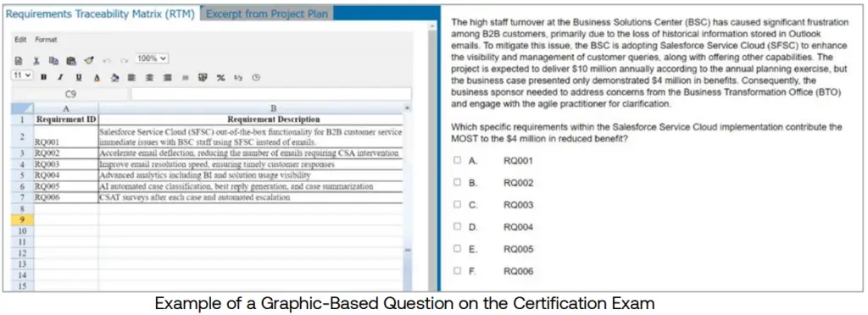Click the align right icon
Image resolution: width=868 pixels, height=315 pixels.
[x=167, y=78]
